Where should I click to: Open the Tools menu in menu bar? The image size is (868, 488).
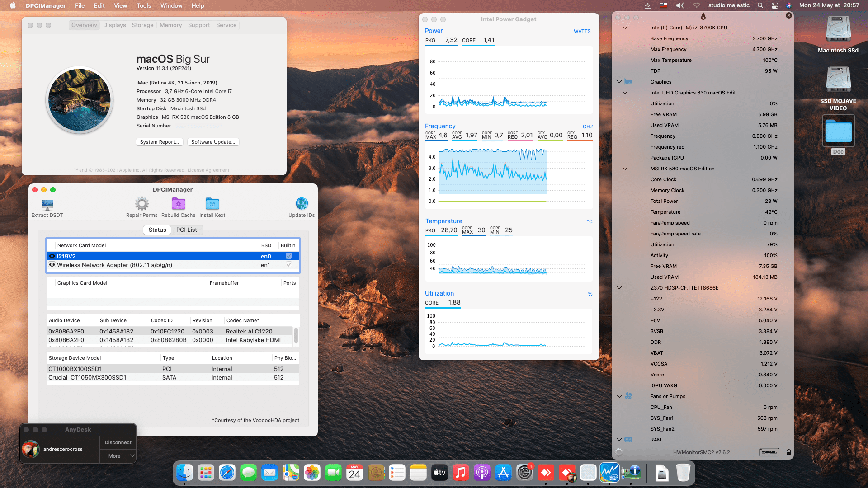144,5
